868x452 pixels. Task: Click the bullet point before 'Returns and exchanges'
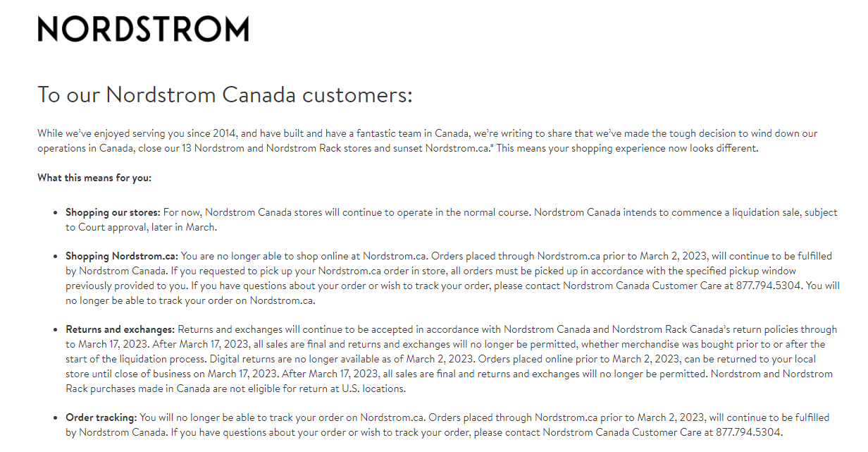click(x=56, y=330)
